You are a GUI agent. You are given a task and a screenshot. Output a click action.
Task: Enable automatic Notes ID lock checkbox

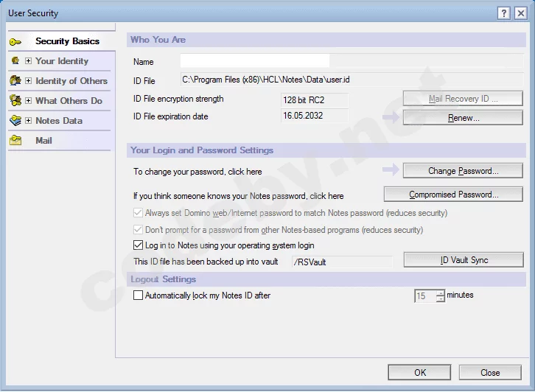pos(138,295)
